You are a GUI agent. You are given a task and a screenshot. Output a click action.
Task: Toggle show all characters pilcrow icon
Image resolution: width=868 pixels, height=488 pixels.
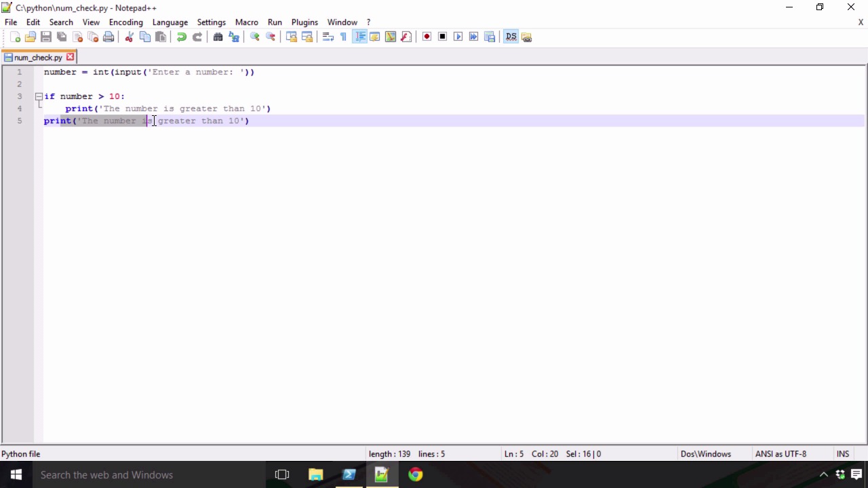pos(343,37)
